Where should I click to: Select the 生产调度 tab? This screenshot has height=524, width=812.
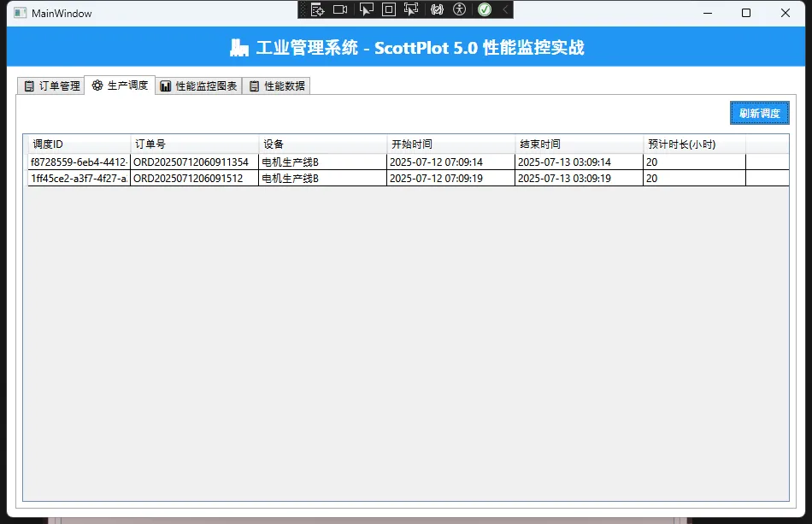tap(121, 85)
